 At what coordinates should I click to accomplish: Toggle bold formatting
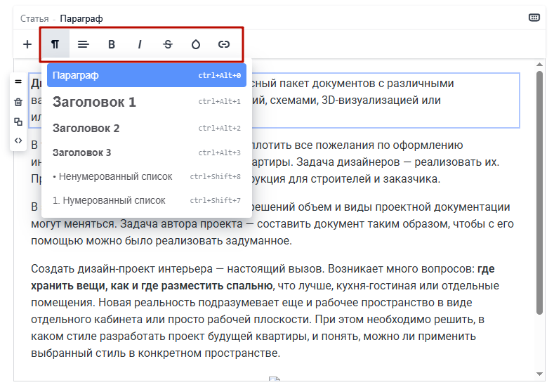[x=112, y=44]
